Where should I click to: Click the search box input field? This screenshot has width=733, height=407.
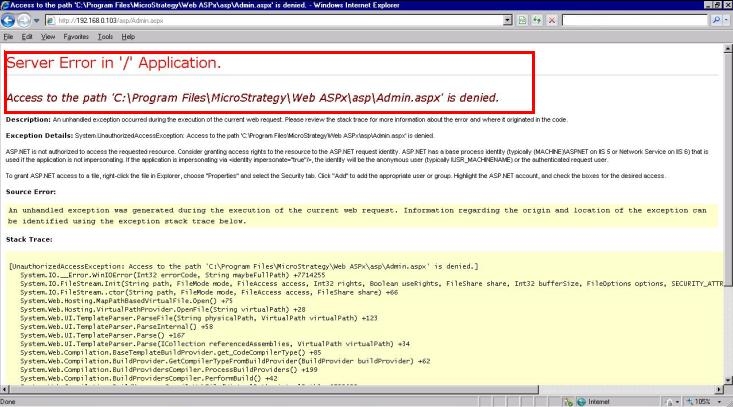pyautogui.click(x=635, y=20)
